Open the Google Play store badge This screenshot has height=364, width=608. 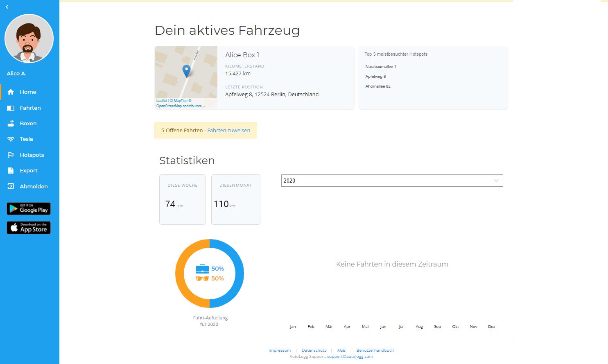[x=29, y=209]
